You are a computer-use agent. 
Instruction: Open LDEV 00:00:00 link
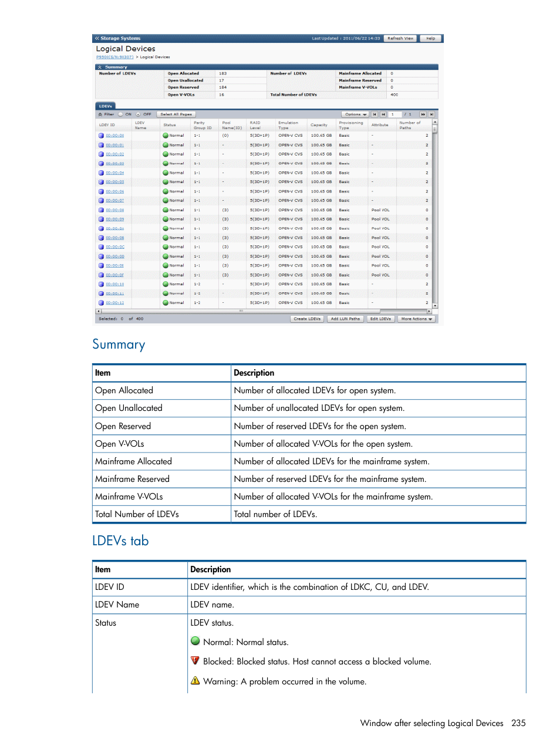tap(115, 136)
